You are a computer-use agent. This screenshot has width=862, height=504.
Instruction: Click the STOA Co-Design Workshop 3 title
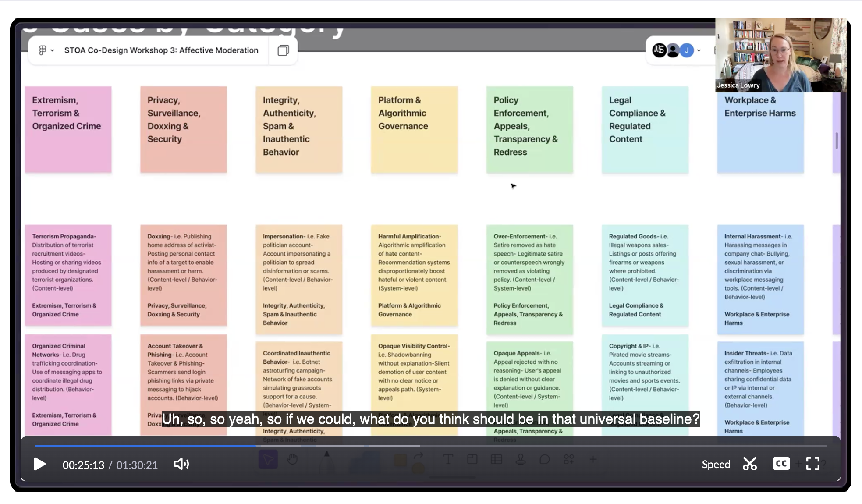[x=161, y=50]
